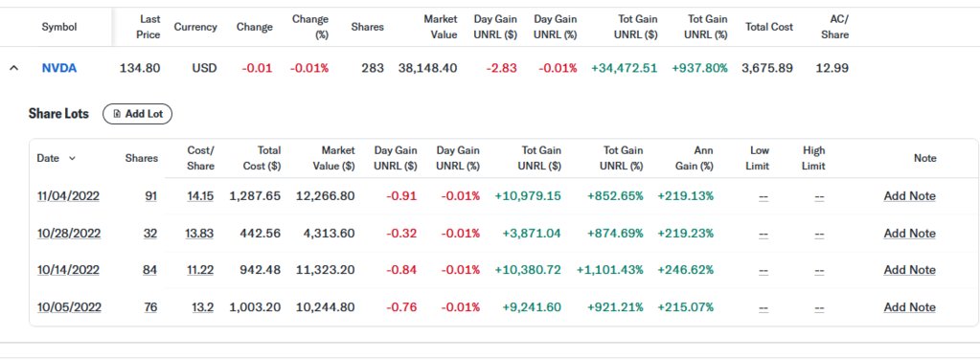The width and height of the screenshot is (980, 360).
Task: Select the Share Lots heading
Action: (58, 114)
